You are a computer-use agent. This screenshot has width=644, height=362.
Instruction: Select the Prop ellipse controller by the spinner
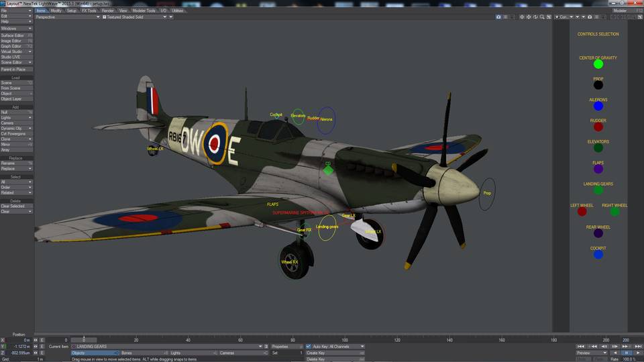(x=487, y=194)
